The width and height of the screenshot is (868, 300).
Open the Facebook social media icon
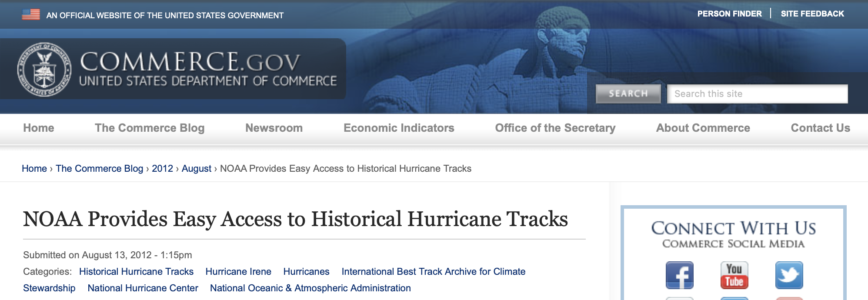(x=679, y=275)
